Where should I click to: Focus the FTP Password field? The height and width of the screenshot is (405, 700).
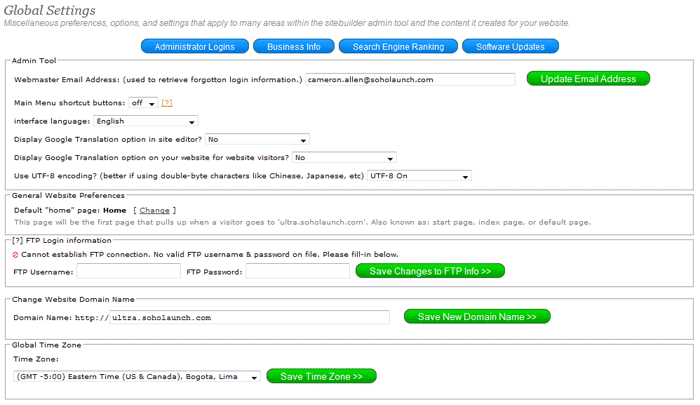297,271
